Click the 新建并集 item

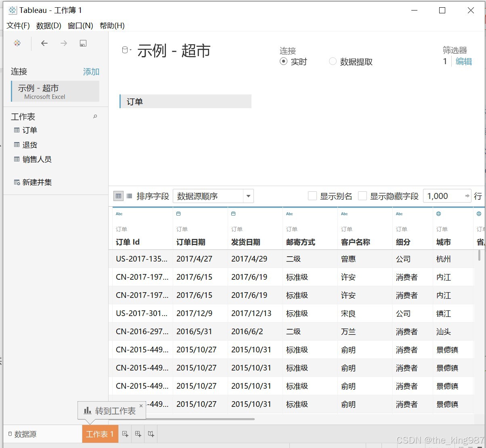point(37,182)
